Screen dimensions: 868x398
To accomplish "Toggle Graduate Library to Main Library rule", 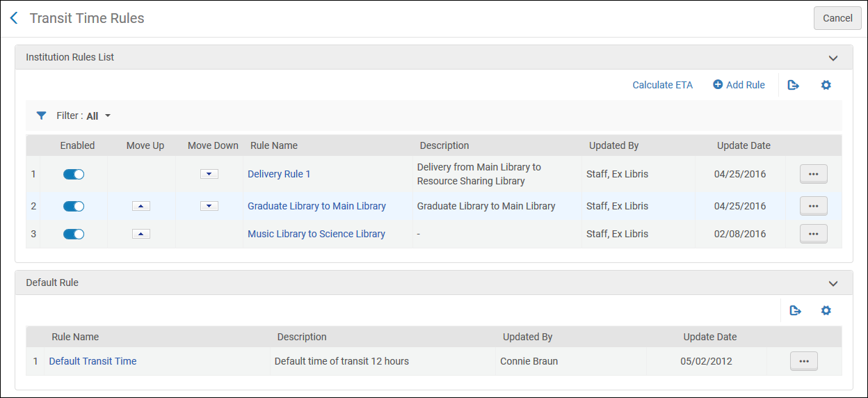I will click(x=74, y=206).
